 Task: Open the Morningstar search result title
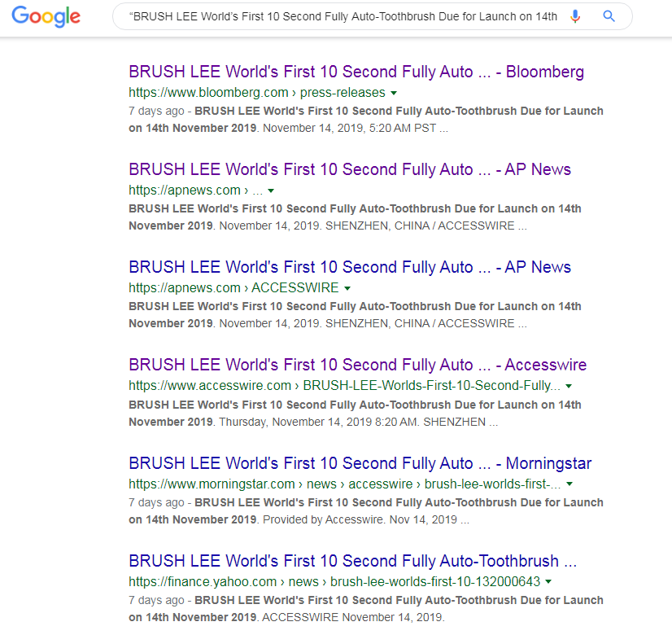(x=360, y=463)
